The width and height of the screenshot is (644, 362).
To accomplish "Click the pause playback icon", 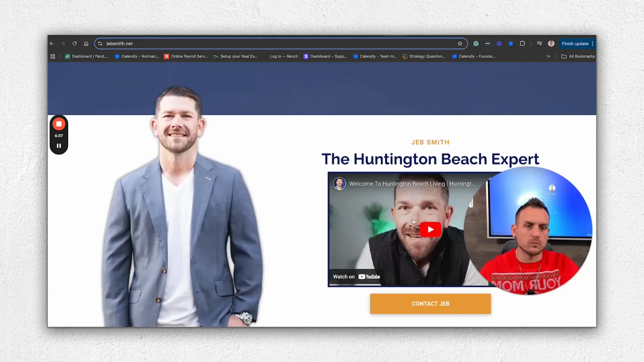I will point(59,146).
